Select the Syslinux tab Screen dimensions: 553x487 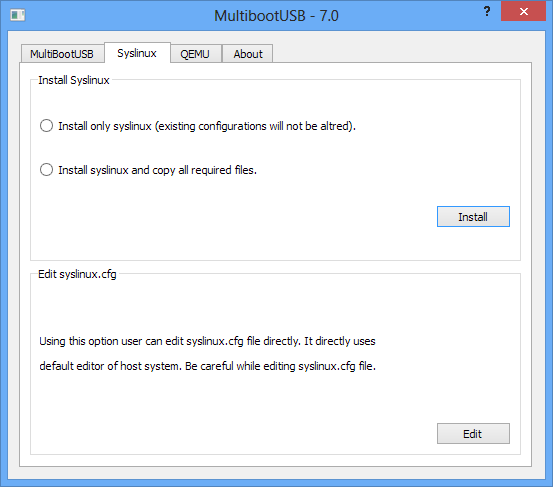(137, 53)
